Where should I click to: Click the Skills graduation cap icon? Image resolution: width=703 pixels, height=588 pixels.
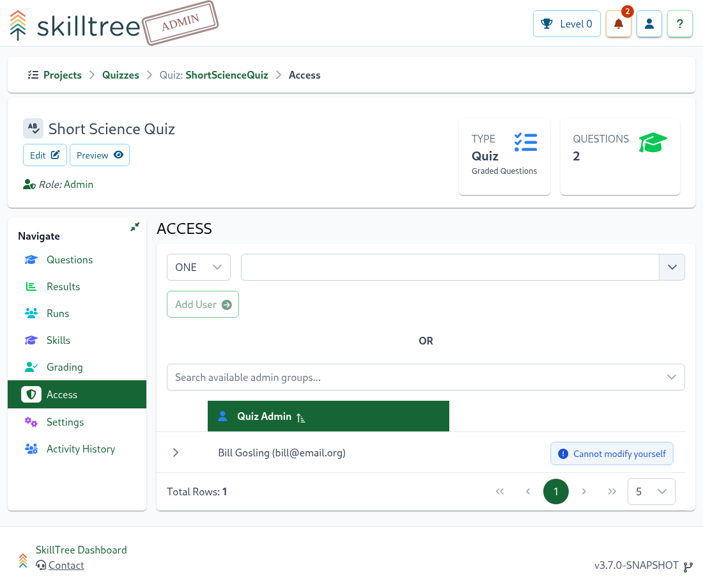tap(31, 341)
